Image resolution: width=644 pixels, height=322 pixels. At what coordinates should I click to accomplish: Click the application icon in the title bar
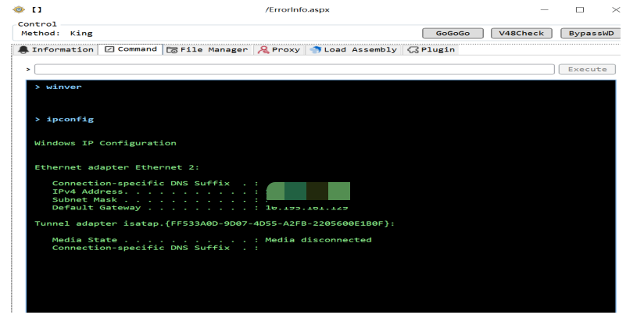click(19, 9)
